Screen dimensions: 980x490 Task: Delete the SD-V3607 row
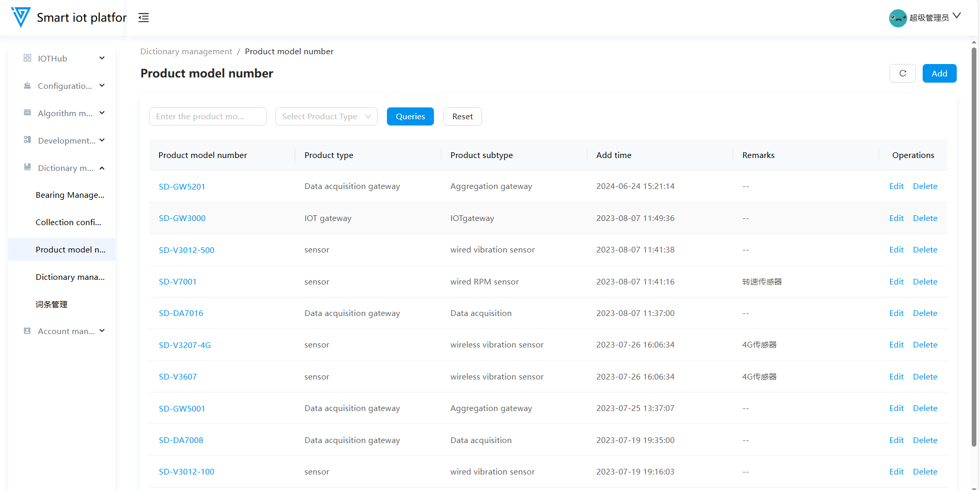925,377
